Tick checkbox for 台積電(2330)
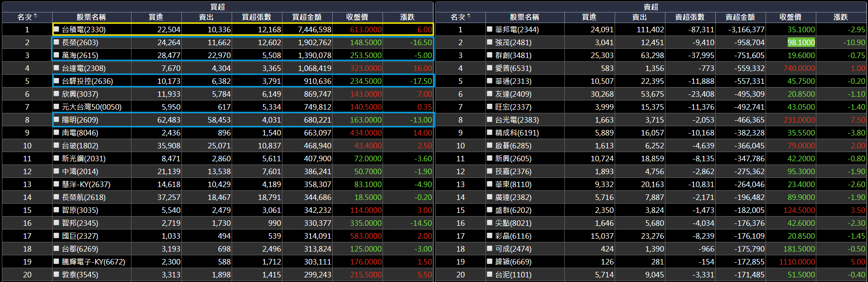 (56, 29)
